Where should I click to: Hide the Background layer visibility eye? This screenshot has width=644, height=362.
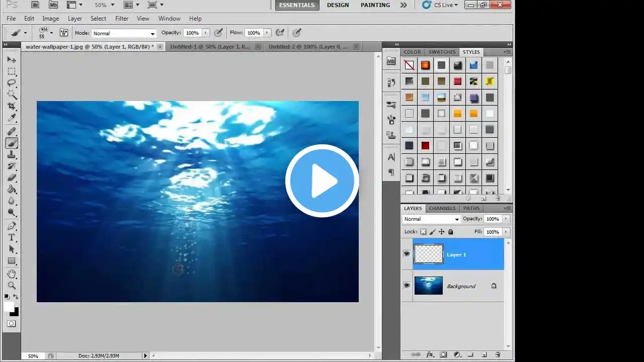point(407,286)
